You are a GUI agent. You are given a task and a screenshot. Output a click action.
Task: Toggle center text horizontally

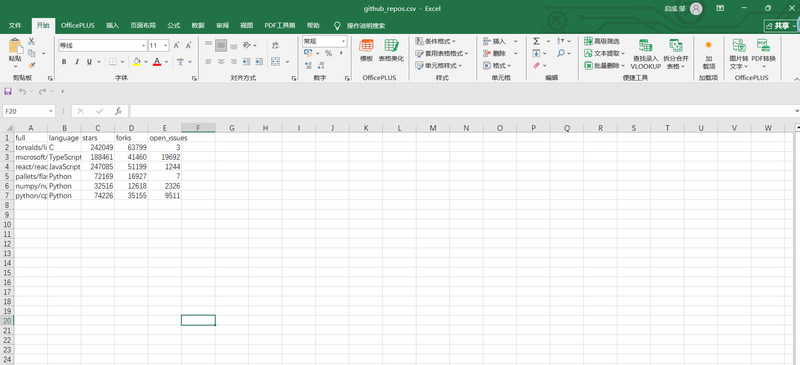[221, 62]
